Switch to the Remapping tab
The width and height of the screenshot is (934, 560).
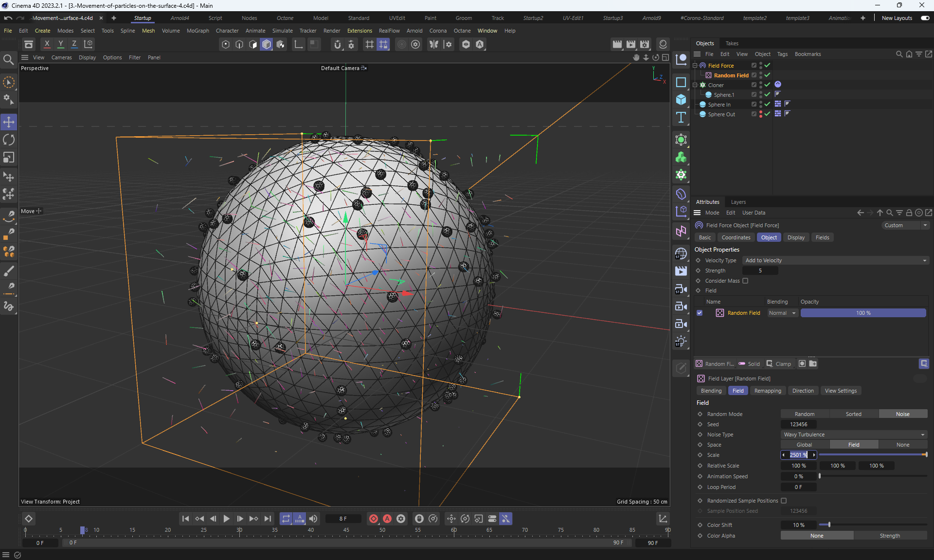(x=767, y=391)
